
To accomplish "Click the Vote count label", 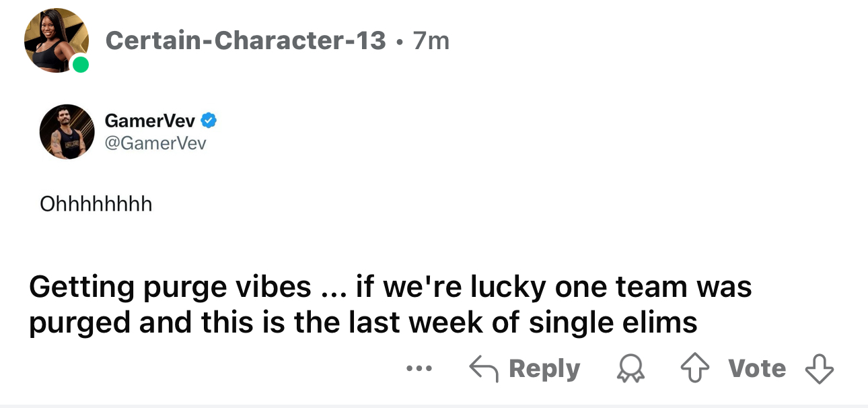I will 757,369.
